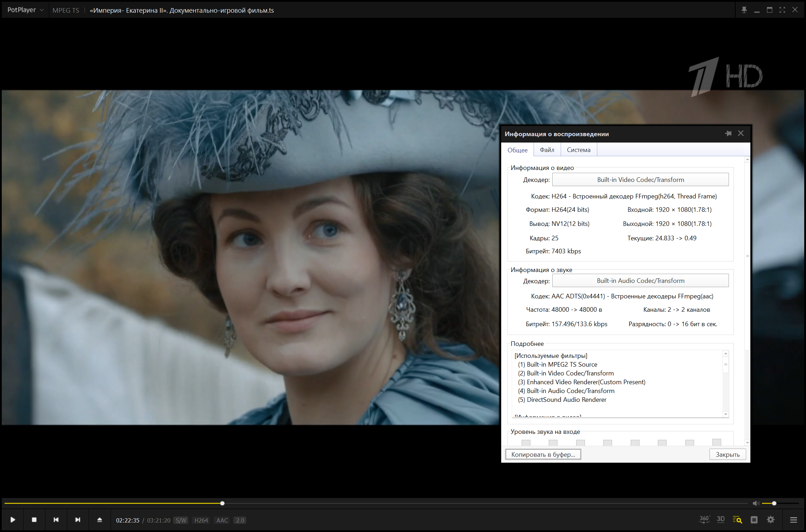Image resolution: width=806 pixels, height=532 pixels.
Task: Click the eject/open file icon
Action: pos(100,520)
